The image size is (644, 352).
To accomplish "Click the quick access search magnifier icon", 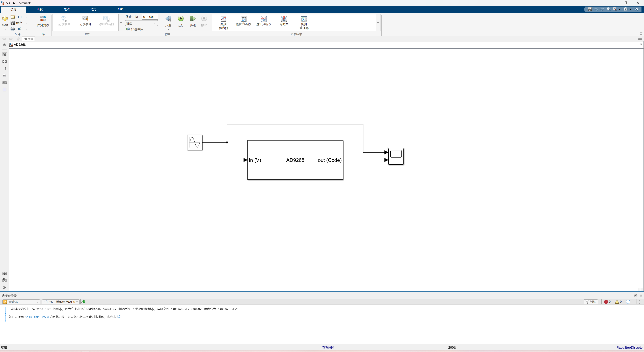I will point(608,9).
